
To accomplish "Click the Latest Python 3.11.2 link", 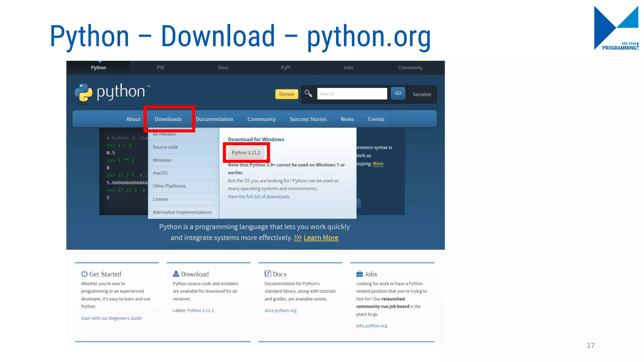I will (200, 310).
